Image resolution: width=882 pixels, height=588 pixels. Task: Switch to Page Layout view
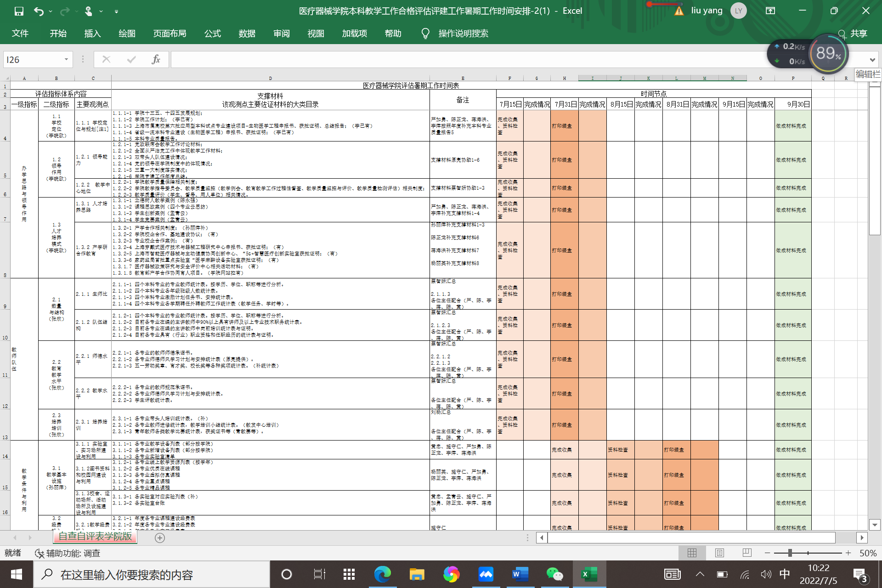pyautogui.click(x=719, y=553)
